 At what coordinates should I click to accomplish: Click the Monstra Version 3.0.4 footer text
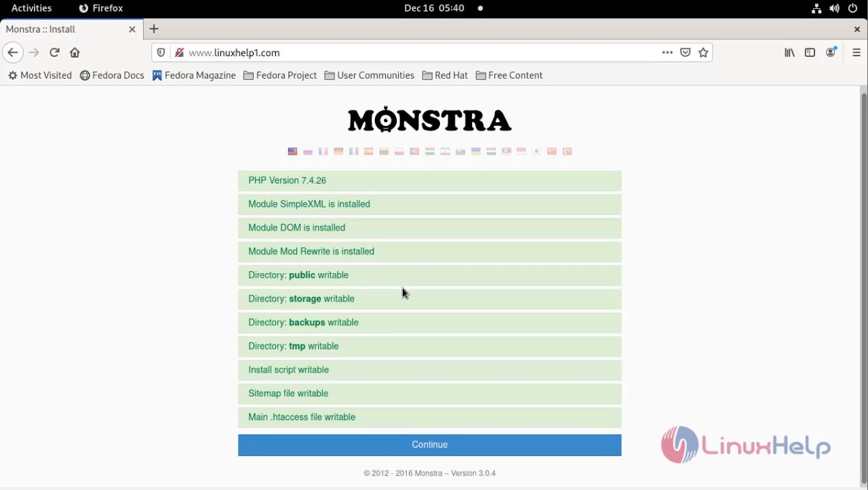tap(429, 473)
